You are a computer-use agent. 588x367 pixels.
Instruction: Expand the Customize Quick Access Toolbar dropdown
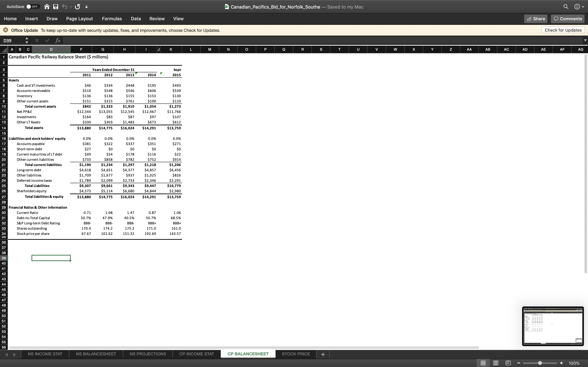click(86, 7)
